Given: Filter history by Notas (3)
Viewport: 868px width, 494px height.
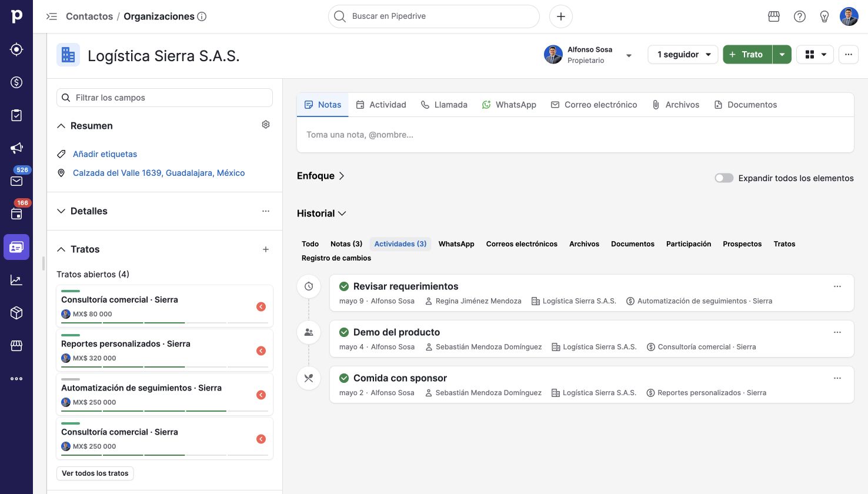Looking at the screenshot, I should 346,244.
